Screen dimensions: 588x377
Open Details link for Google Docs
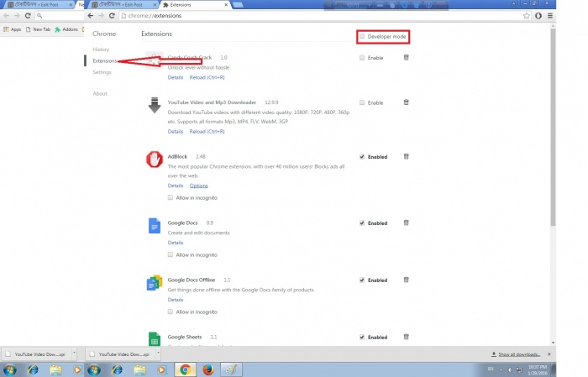click(176, 243)
